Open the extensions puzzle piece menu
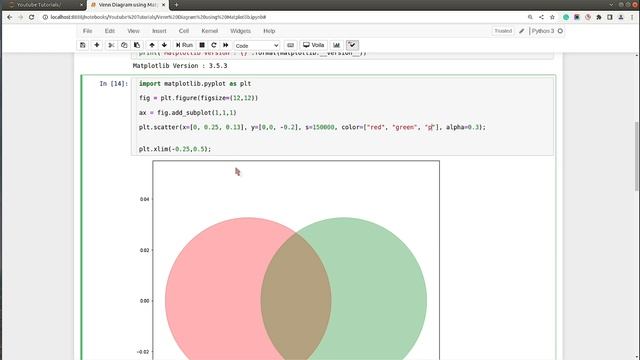640x360 pixels. pos(599,17)
